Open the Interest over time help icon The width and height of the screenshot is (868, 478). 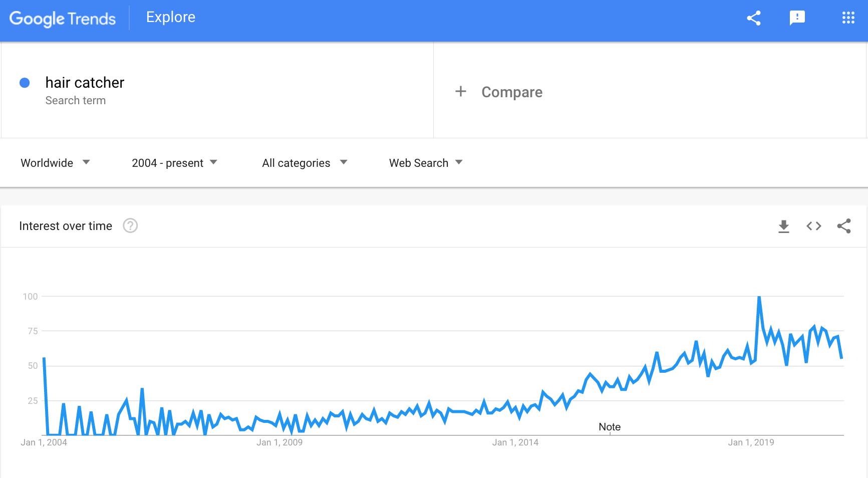130,226
